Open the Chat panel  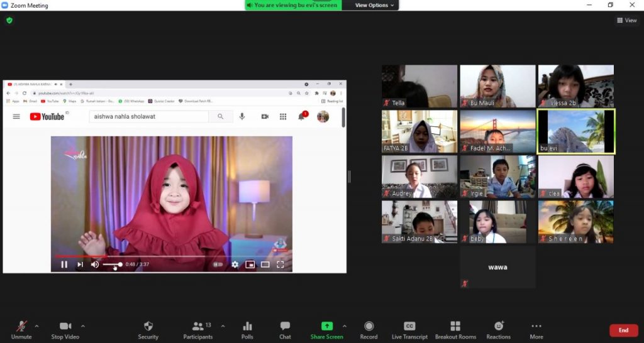tap(285, 327)
